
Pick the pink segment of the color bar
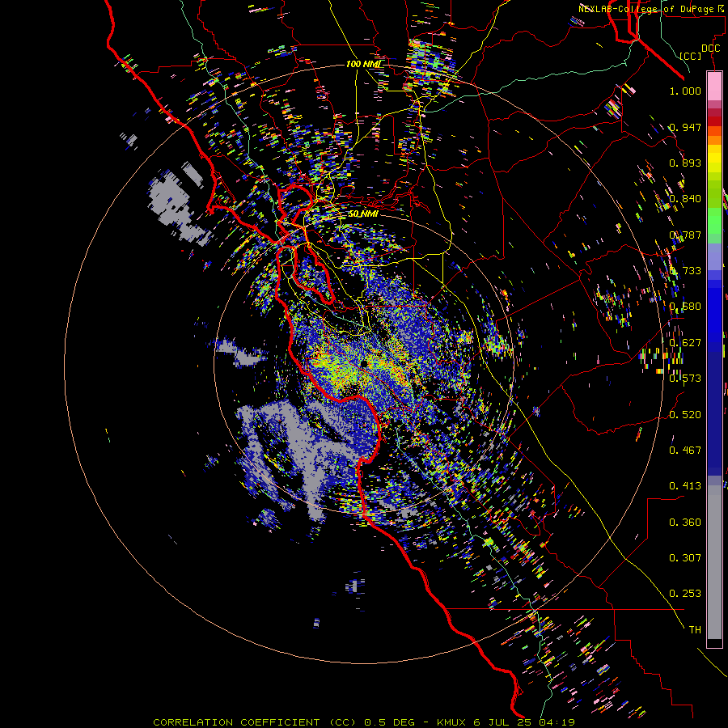[714, 86]
